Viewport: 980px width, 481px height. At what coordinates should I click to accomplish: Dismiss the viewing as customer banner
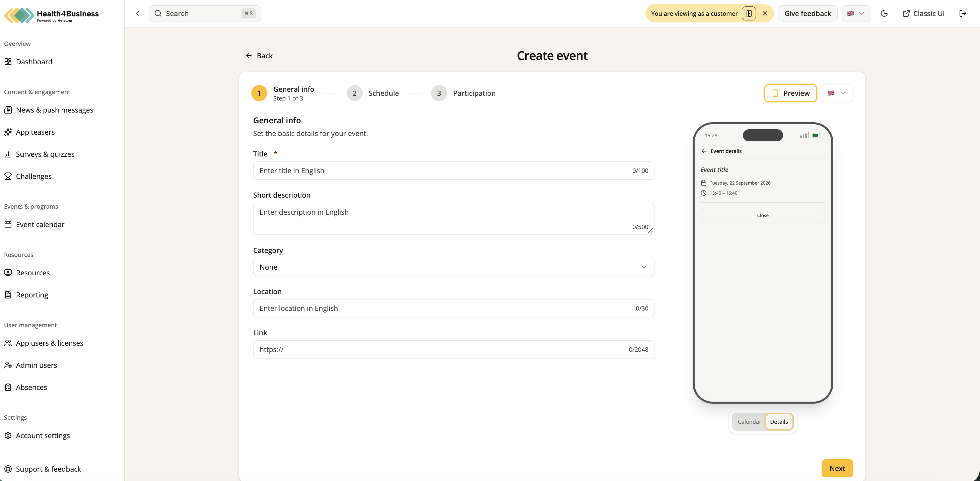765,13
